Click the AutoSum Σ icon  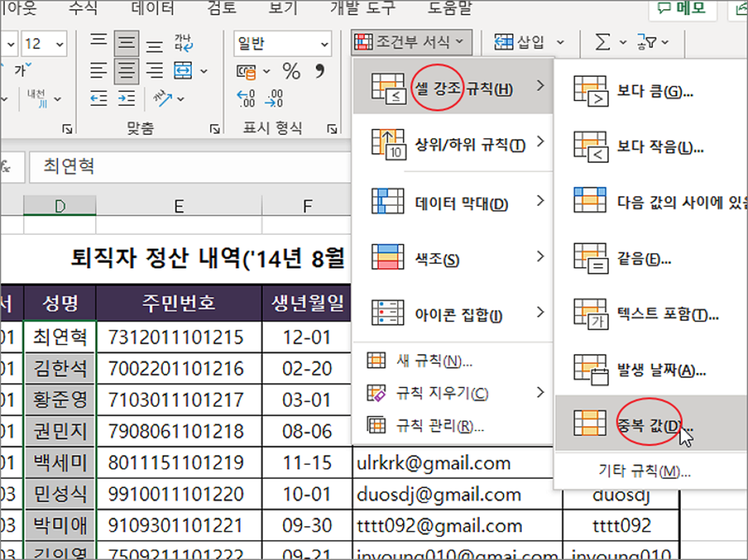(x=603, y=42)
